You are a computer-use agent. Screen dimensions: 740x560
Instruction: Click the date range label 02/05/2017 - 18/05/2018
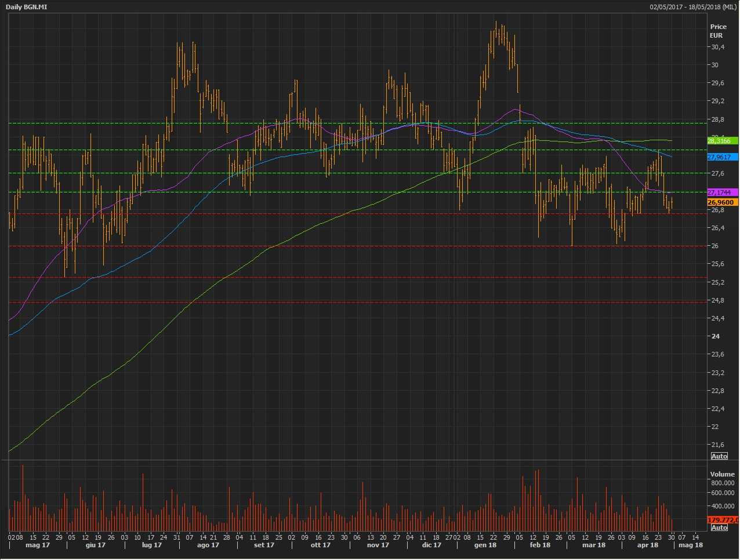coord(693,7)
